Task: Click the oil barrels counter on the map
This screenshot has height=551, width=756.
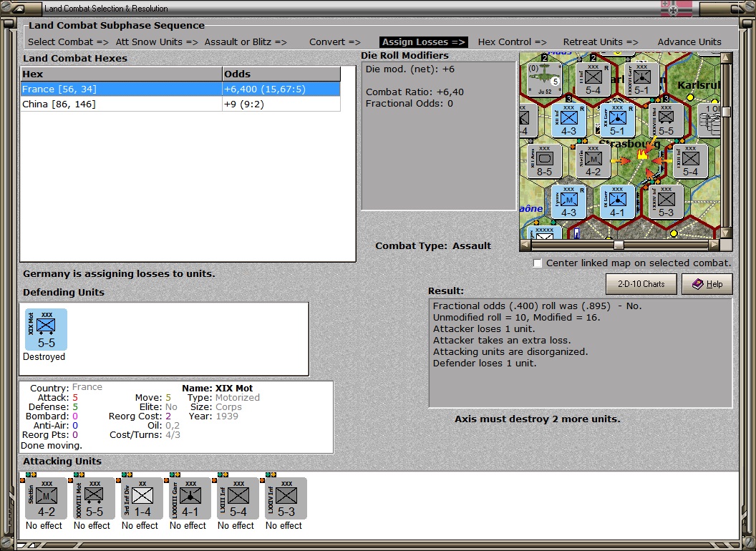Action: 710,120
